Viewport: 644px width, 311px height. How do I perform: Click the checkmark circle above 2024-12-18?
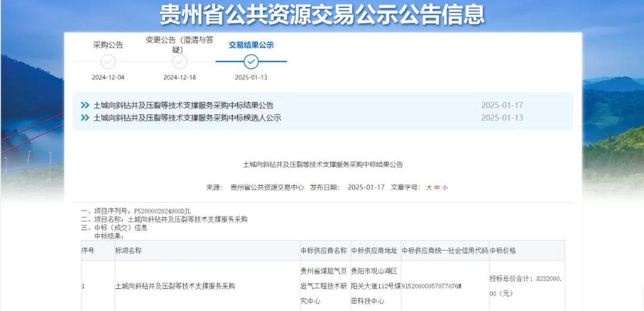(180, 62)
